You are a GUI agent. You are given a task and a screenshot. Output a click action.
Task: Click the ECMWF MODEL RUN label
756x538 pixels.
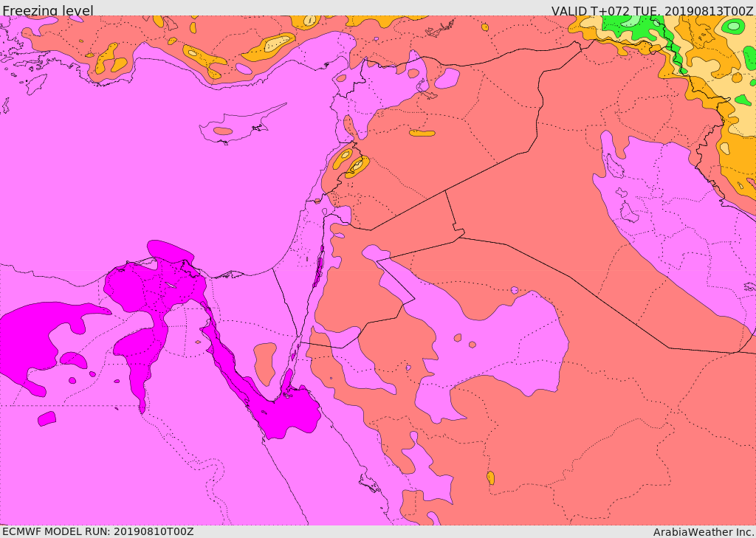tap(97, 531)
